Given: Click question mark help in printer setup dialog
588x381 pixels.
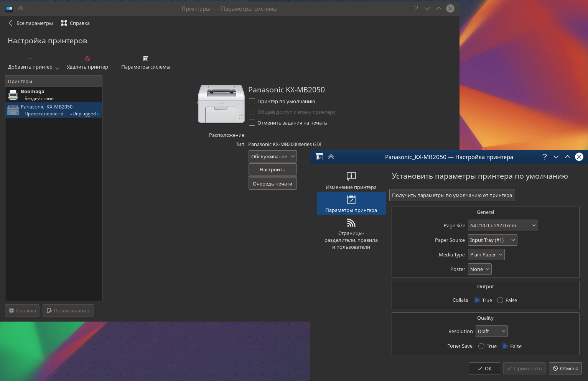Looking at the screenshot, I should tap(545, 157).
